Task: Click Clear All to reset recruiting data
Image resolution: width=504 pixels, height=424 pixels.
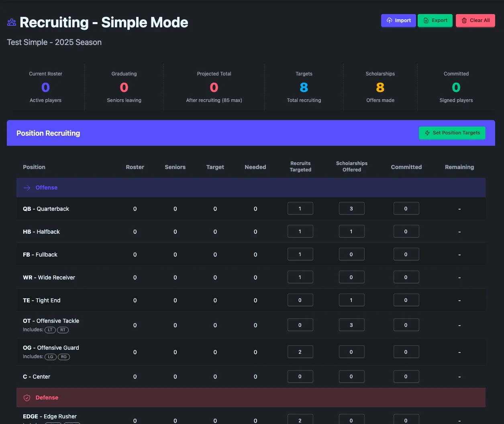Action: click(x=475, y=20)
